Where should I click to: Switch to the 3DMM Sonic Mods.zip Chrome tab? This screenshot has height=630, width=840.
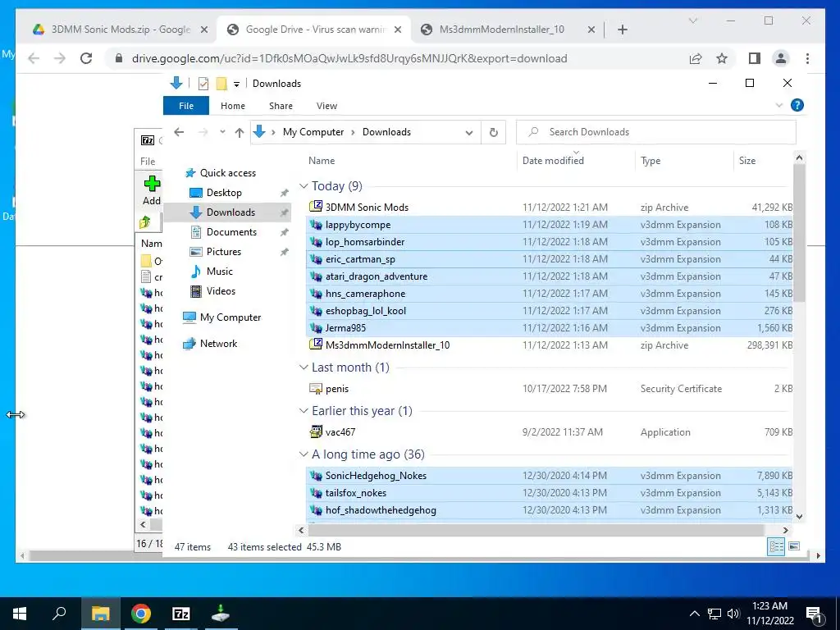(121, 30)
